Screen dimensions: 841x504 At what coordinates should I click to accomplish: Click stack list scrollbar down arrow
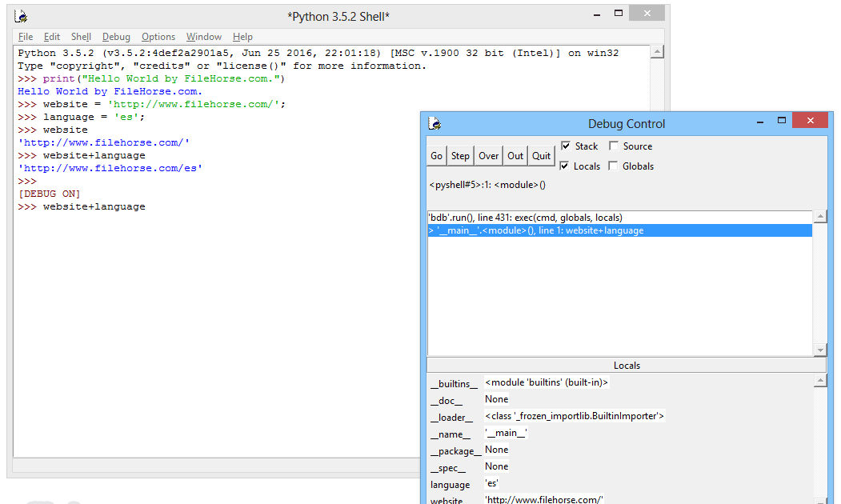point(820,350)
